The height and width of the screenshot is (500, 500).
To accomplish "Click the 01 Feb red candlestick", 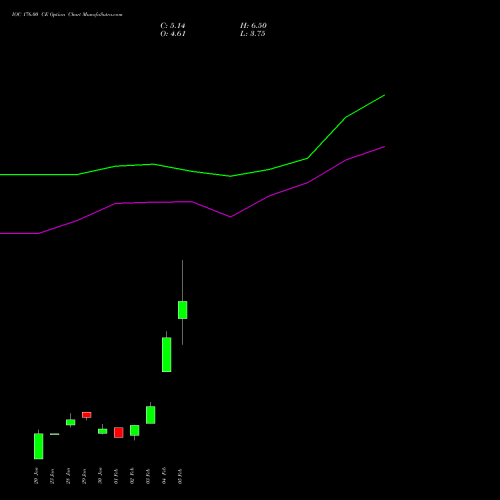I will coord(119,432).
